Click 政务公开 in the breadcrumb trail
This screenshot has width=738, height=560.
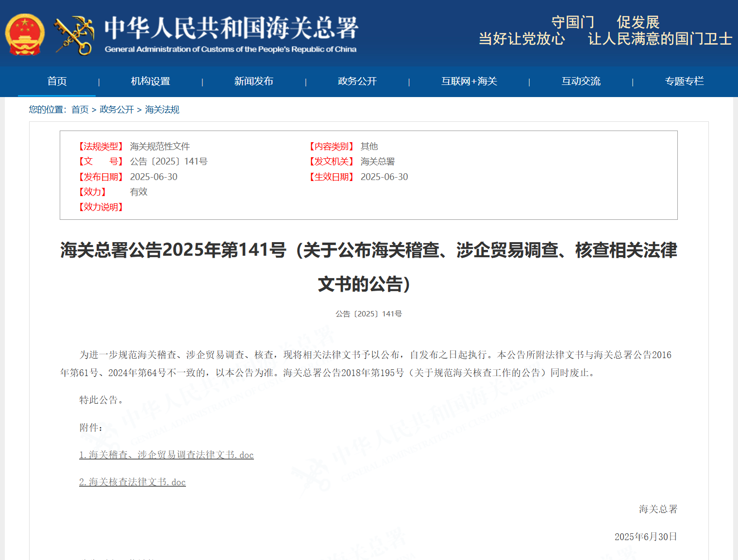pyautogui.click(x=117, y=110)
